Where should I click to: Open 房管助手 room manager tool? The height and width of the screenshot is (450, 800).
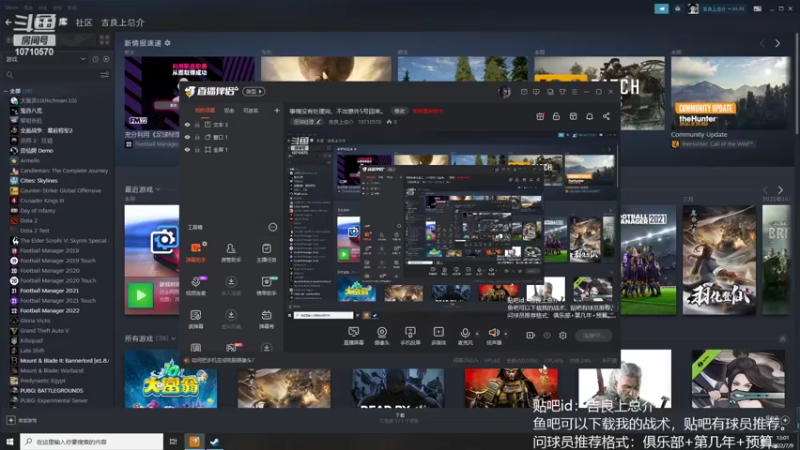click(231, 252)
